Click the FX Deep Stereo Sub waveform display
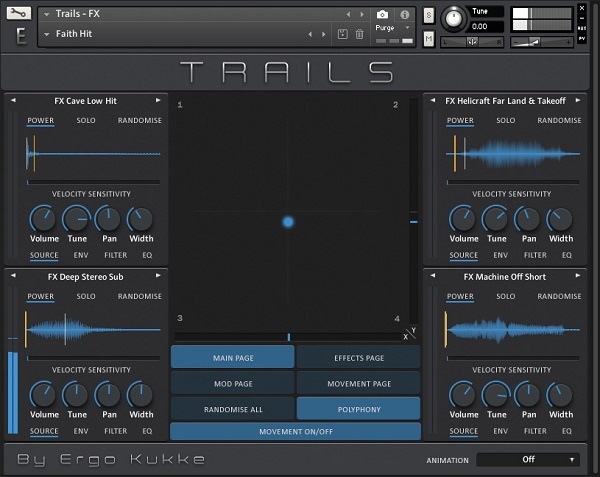 coord(93,329)
